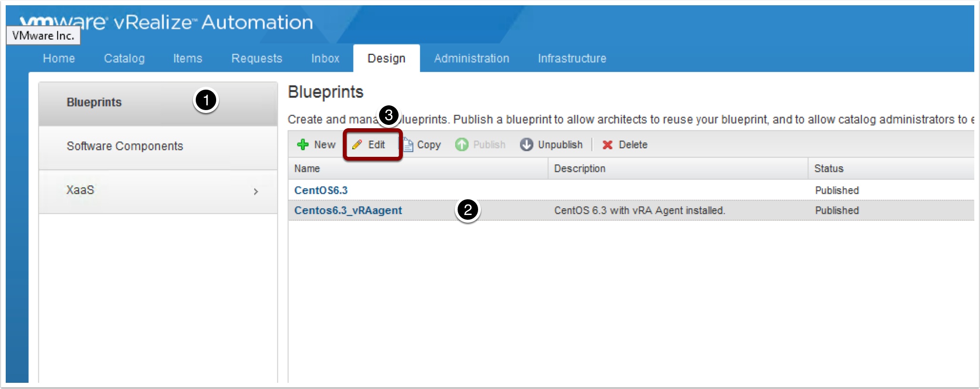The height and width of the screenshot is (389, 980).
Task: Click the green plus New icon
Action: [303, 144]
